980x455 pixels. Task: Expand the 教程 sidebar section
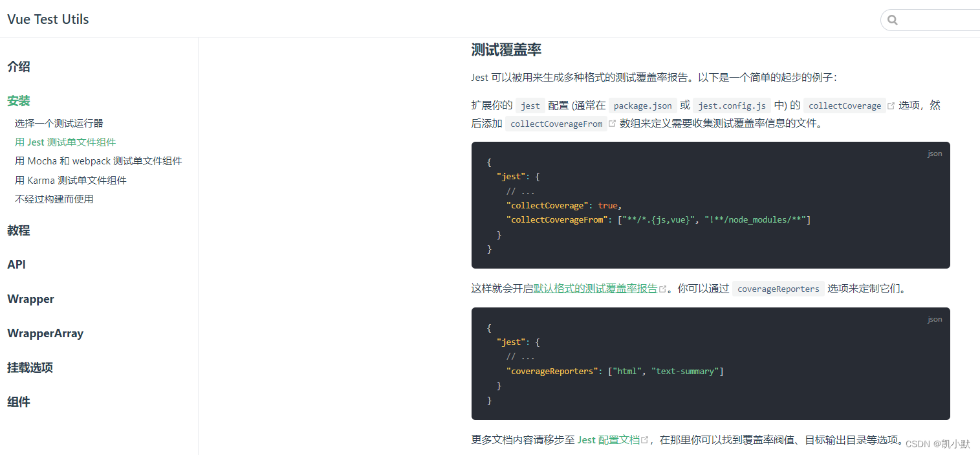(19, 230)
